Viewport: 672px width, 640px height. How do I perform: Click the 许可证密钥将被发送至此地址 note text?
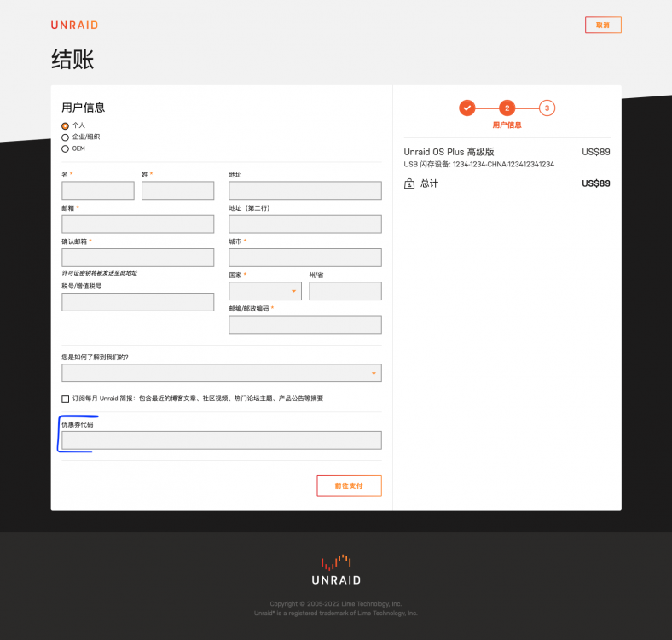[x=100, y=273]
